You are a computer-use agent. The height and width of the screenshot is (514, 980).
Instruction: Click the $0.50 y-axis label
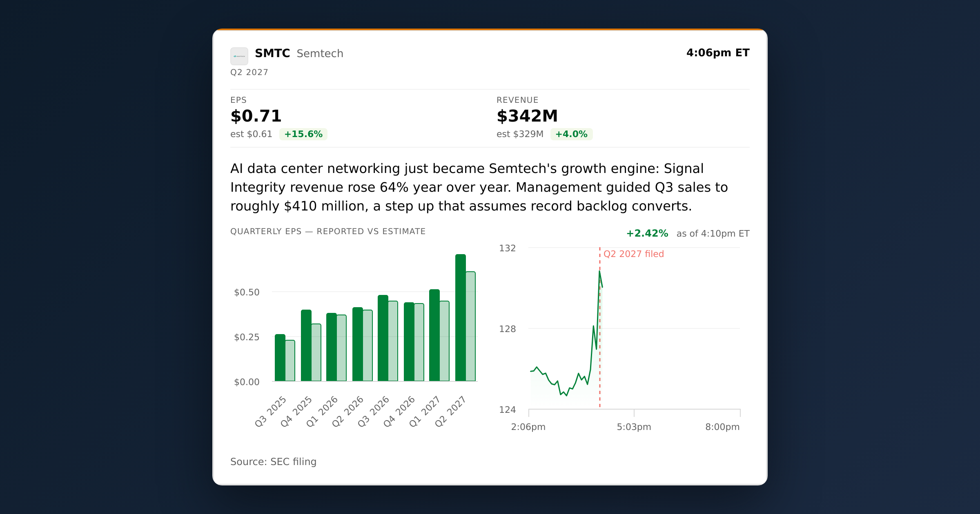(247, 292)
